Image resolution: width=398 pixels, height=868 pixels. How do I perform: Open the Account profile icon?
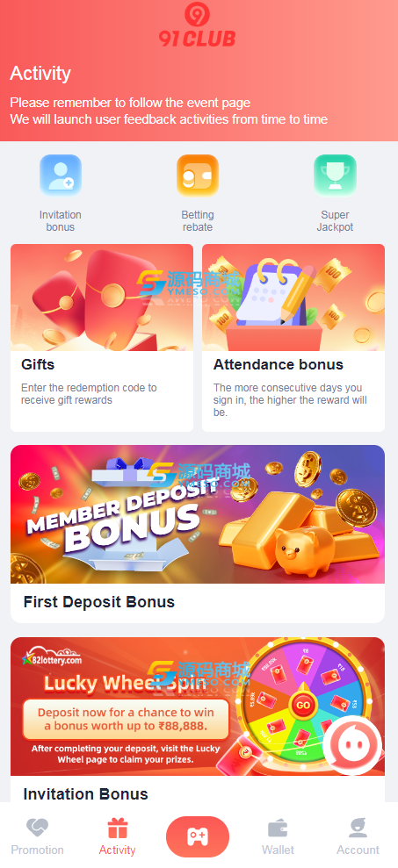pos(358,829)
